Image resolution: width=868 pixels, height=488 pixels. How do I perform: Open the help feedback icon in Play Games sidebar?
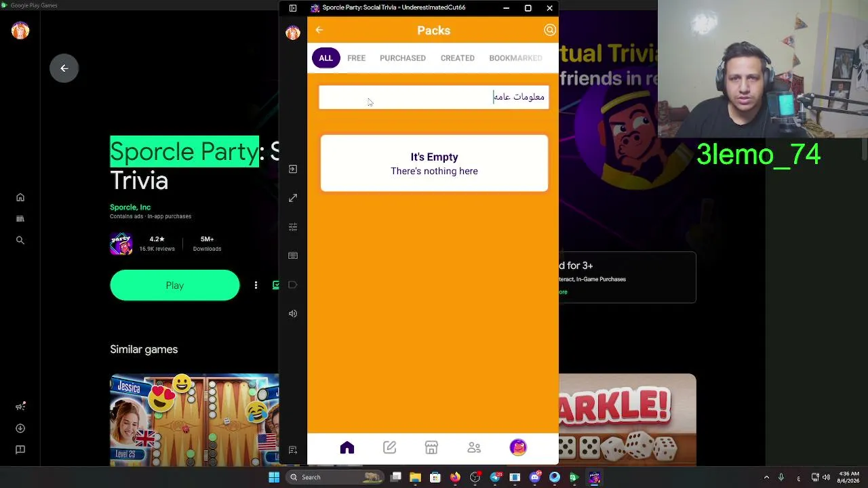[x=20, y=449]
